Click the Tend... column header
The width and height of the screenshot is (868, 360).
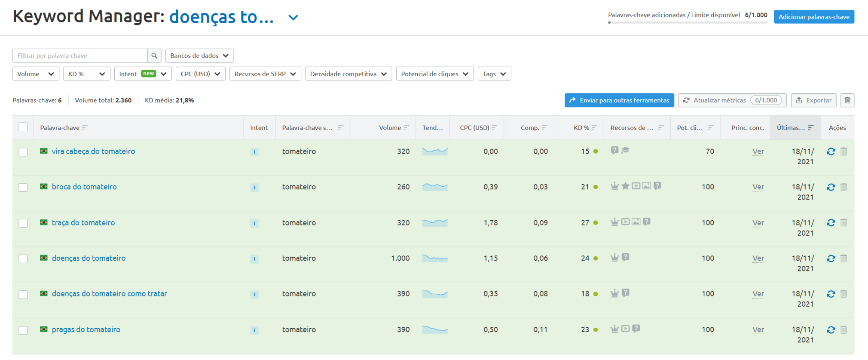coord(432,128)
